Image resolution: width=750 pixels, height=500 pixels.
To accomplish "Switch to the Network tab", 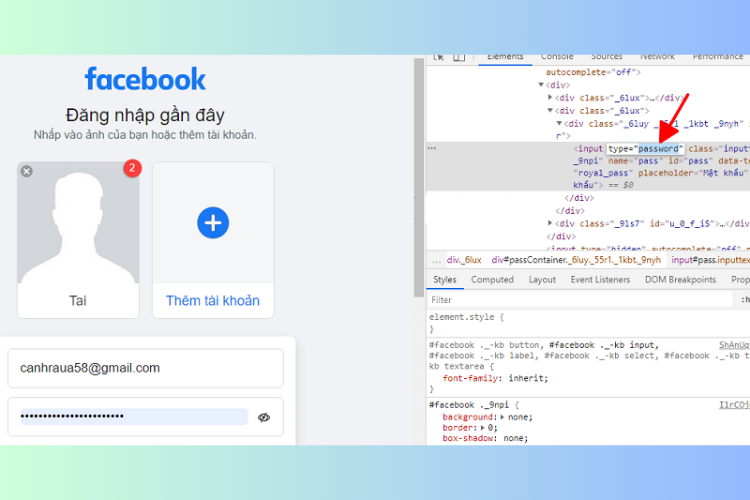I will (657, 57).
